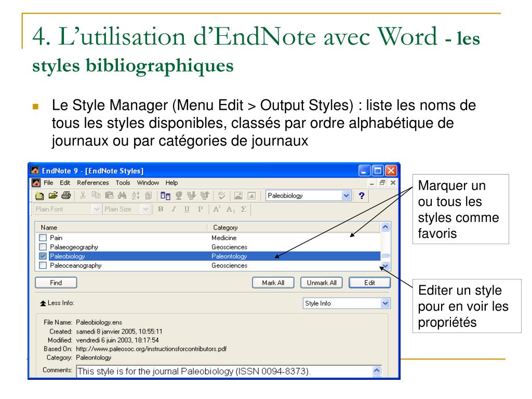
Task: Toggle Italic formatting button
Action: (x=174, y=209)
